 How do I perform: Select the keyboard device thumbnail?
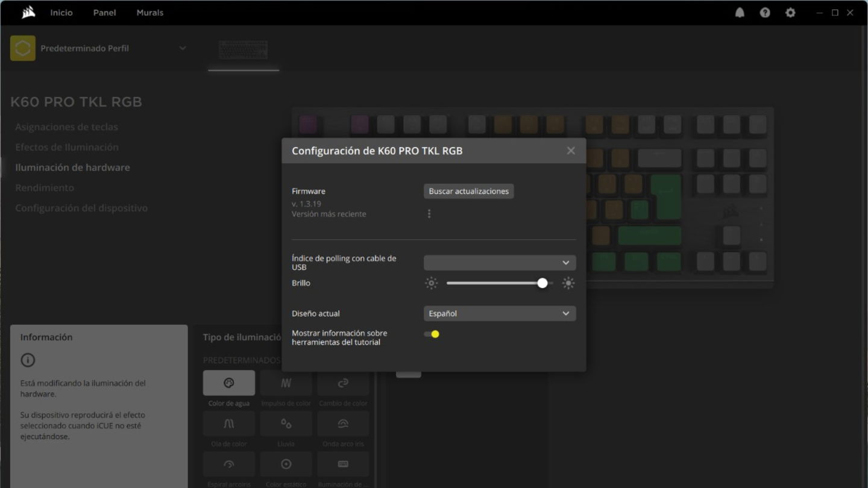coord(244,50)
